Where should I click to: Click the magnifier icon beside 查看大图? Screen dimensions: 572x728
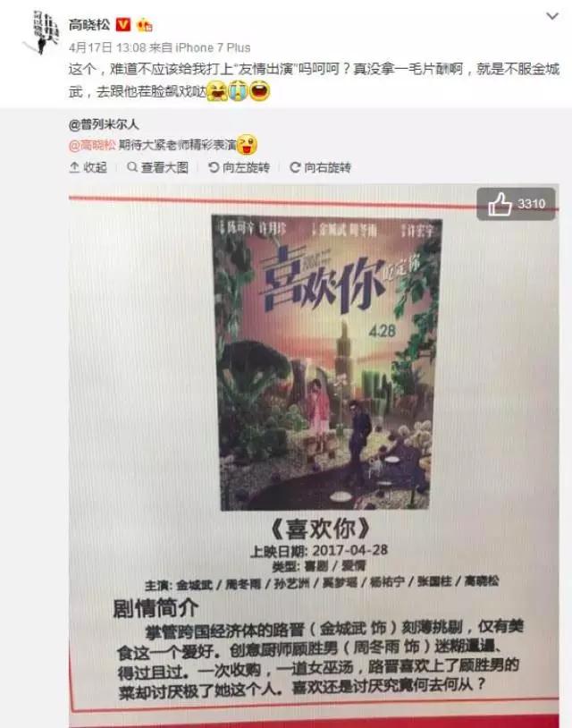pyautogui.click(x=132, y=166)
